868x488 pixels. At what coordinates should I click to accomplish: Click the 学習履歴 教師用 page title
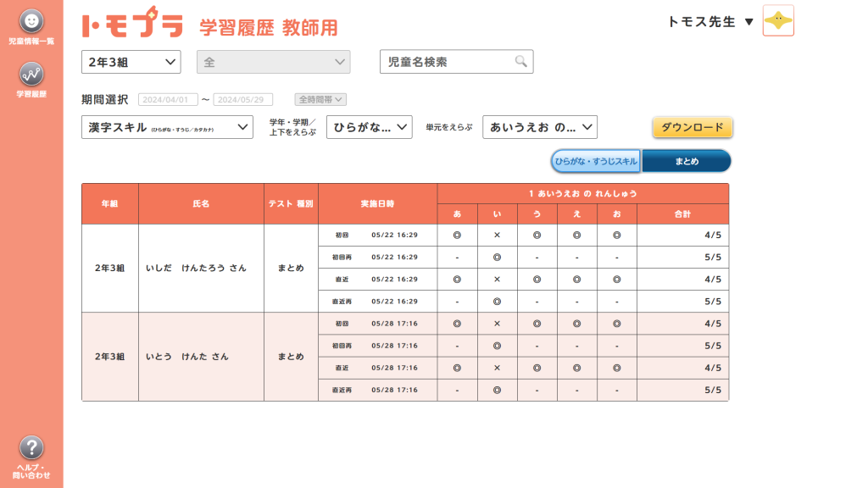[269, 27]
